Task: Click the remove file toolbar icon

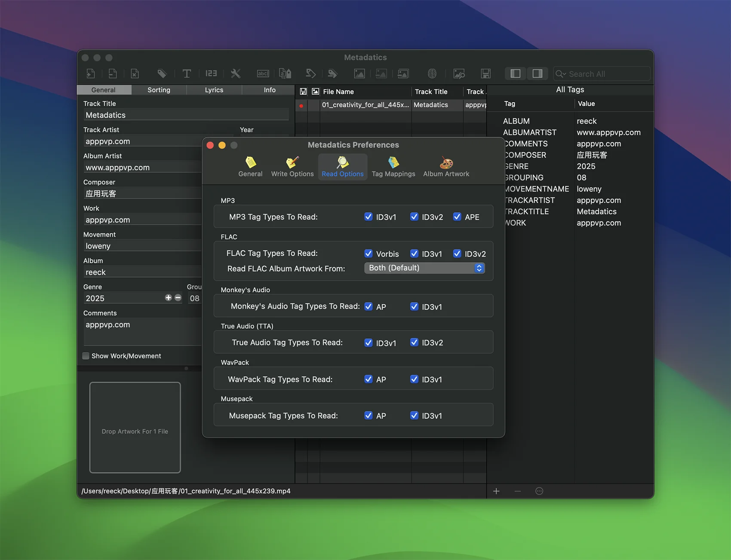Action: 113,73
